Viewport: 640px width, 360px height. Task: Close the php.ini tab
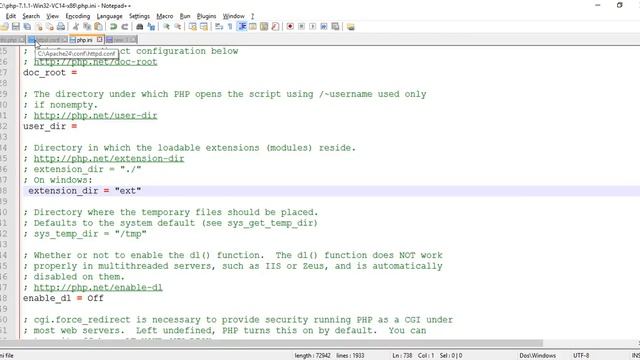coord(100,40)
